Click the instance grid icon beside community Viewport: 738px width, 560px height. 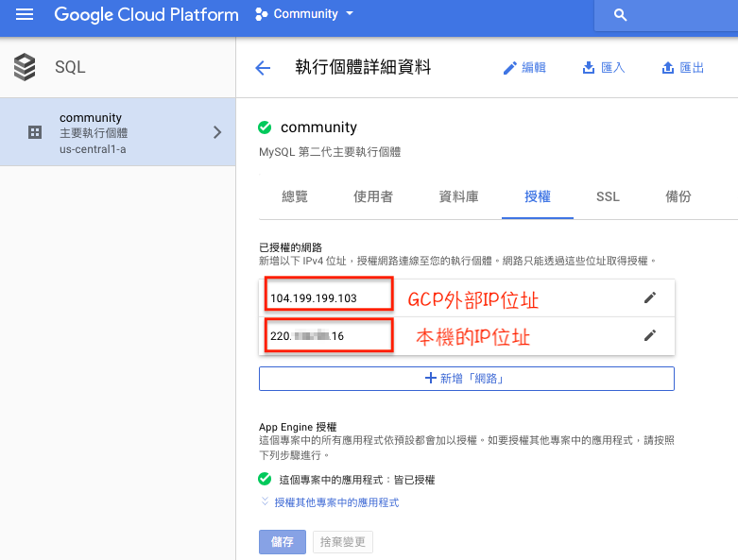[35, 132]
